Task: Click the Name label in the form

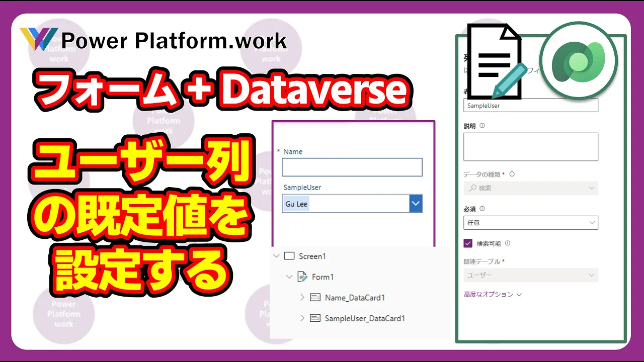Action: [x=293, y=151]
